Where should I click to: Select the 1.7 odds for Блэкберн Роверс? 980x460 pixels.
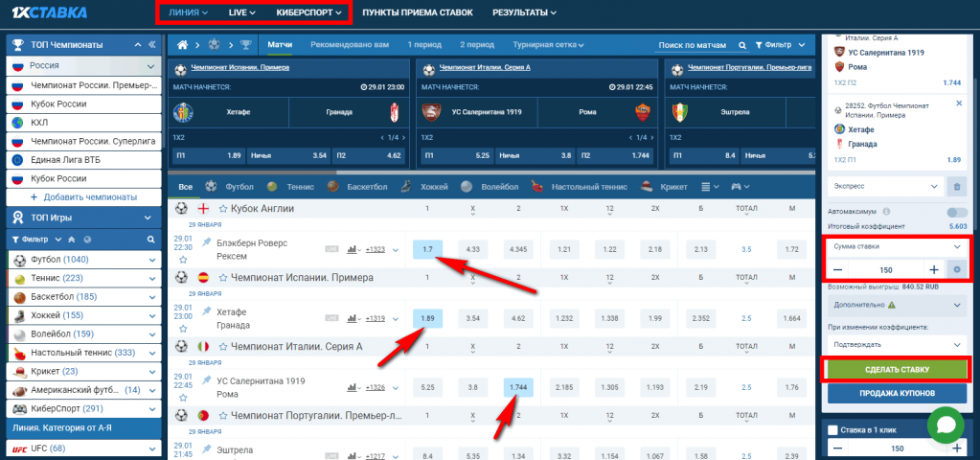click(x=428, y=249)
